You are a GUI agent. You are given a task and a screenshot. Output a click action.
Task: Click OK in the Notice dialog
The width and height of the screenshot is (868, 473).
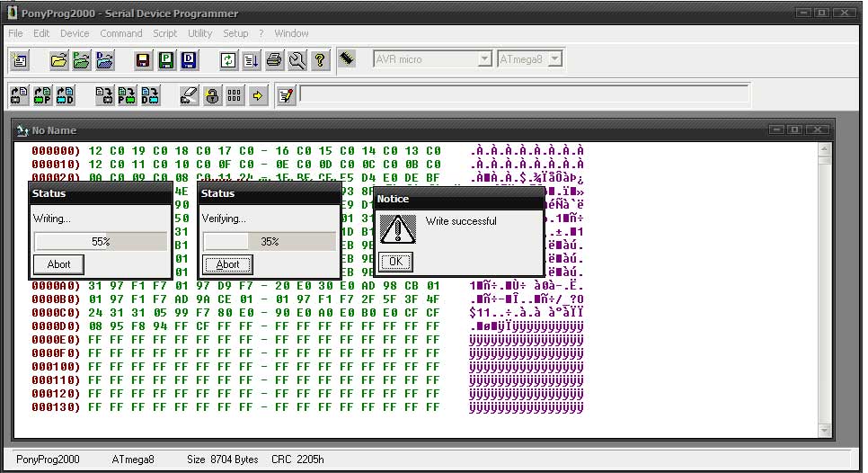tap(395, 262)
